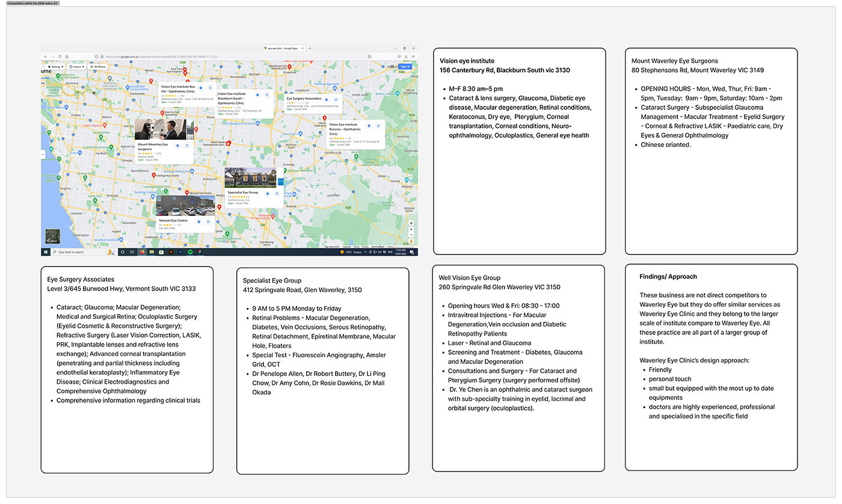Open Vision Eye Institute Box Hill card title
This screenshot has height=504, width=842.
coord(178,89)
